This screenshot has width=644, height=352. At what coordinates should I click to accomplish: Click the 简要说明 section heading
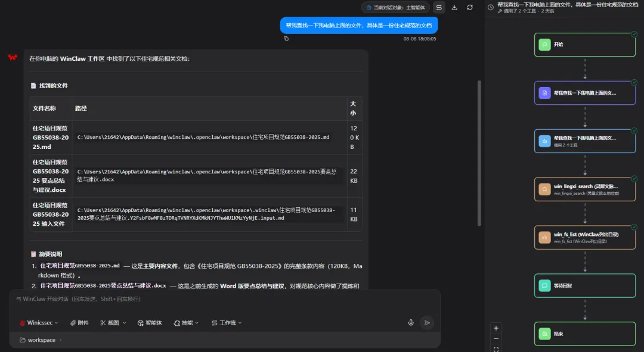tap(51, 254)
